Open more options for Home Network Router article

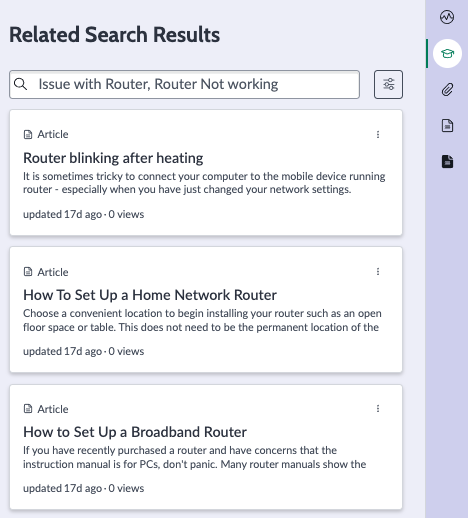point(378,272)
